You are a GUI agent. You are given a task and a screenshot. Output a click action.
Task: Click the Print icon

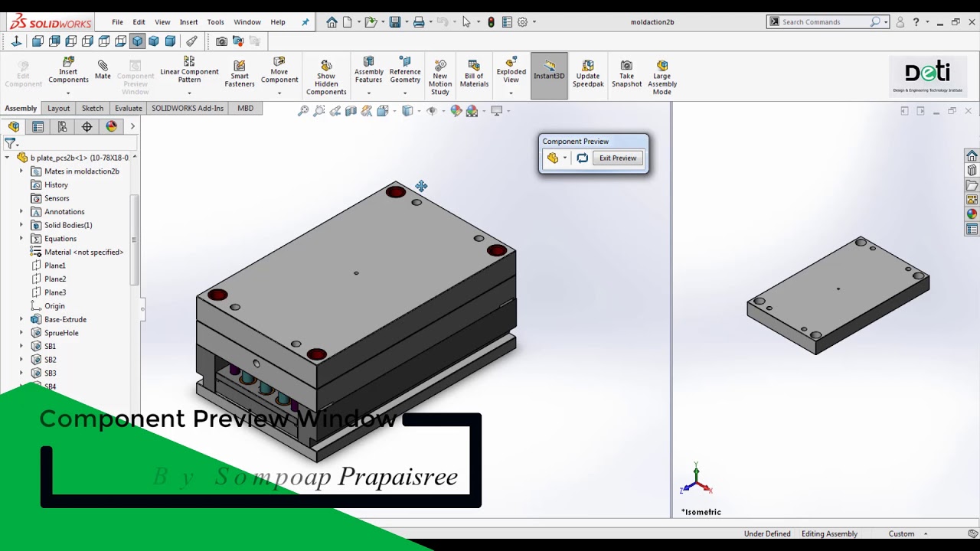(x=419, y=22)
